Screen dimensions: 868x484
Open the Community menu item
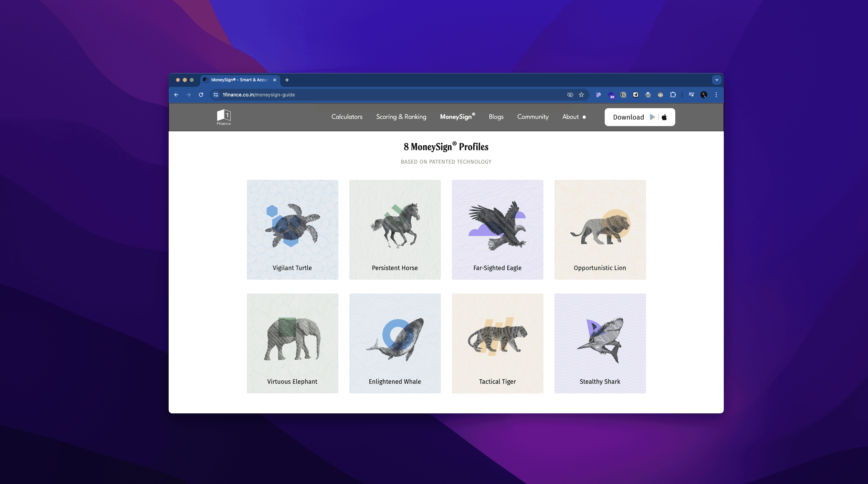tap(533, 117)
